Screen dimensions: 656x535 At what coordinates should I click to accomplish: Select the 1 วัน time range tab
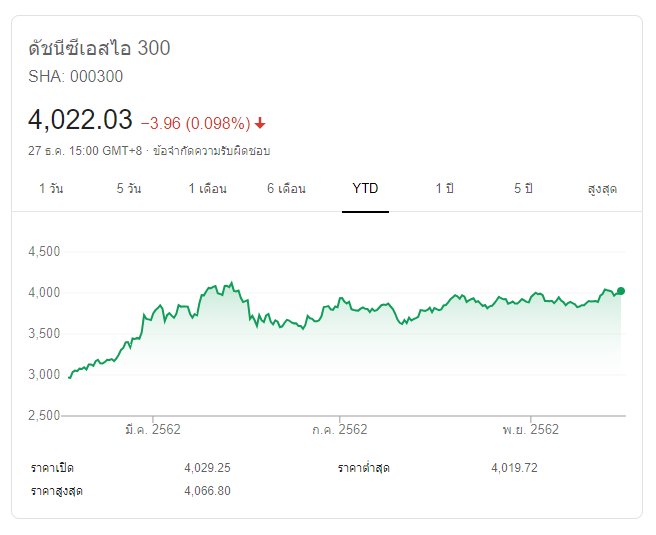click(51, 188)
